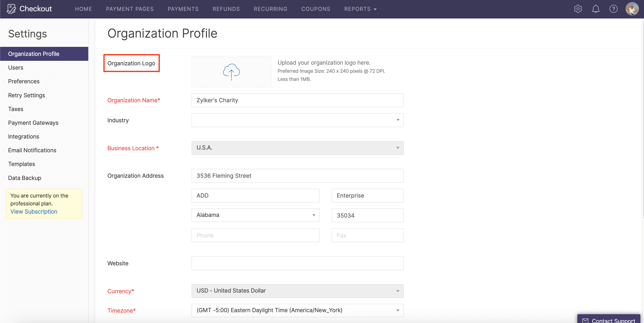Screen dimensions: 644x323
Task: Expand the Timezone dropdown
Action: (x=297, y=310)
